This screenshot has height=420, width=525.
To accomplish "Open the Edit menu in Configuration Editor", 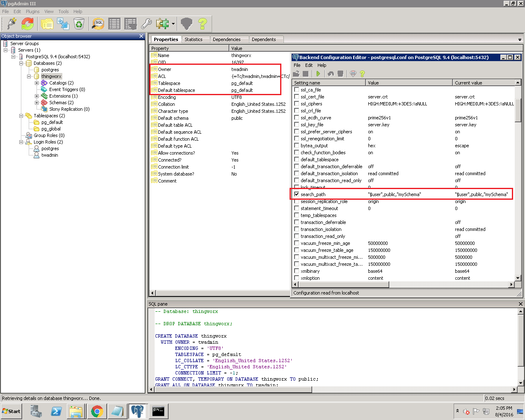I will coord(309,65).
